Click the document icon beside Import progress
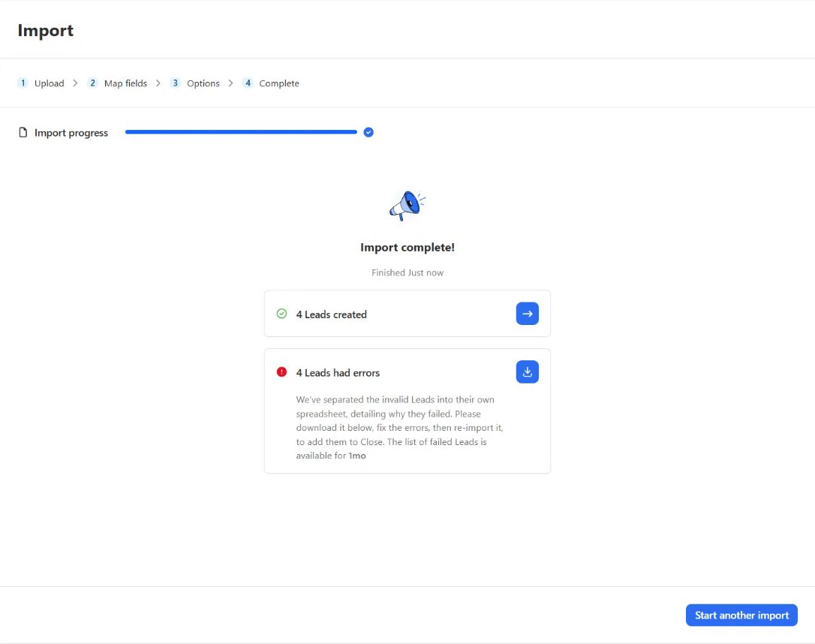Image resolution: width=815 pixels, height=644 pixels. coord(23,133)
